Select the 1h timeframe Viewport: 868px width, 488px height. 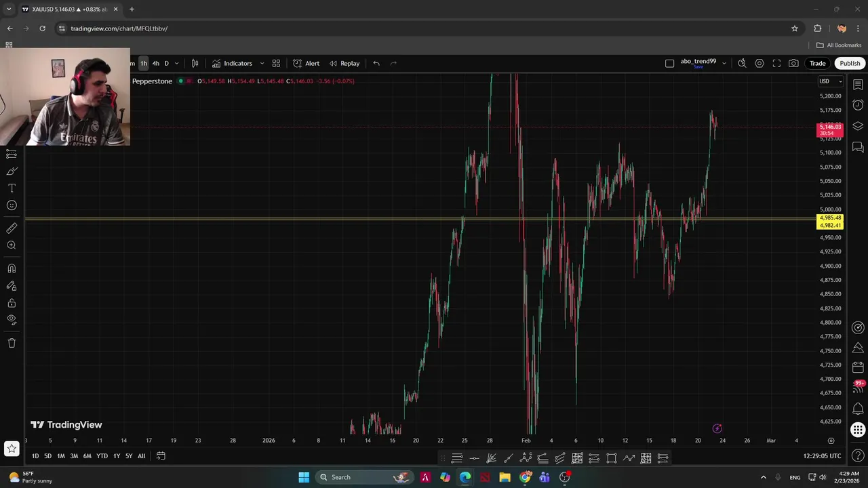[144, 63]
